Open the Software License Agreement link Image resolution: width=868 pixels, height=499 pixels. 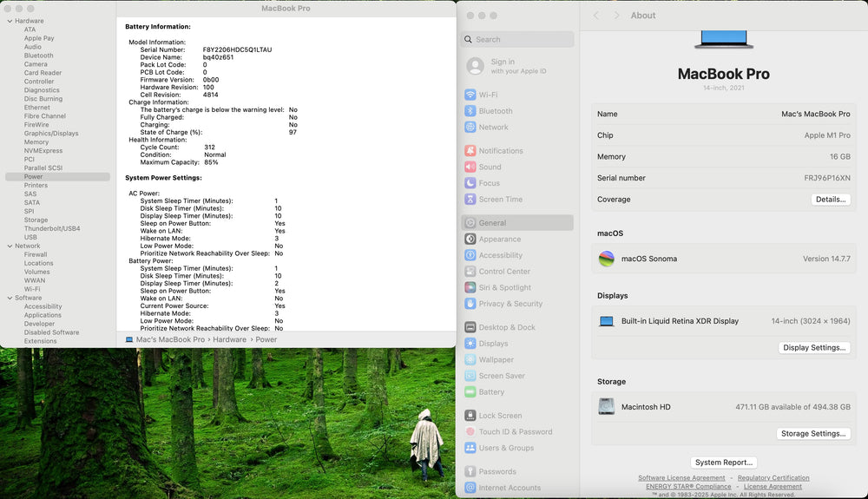click(x=681, y=478)
